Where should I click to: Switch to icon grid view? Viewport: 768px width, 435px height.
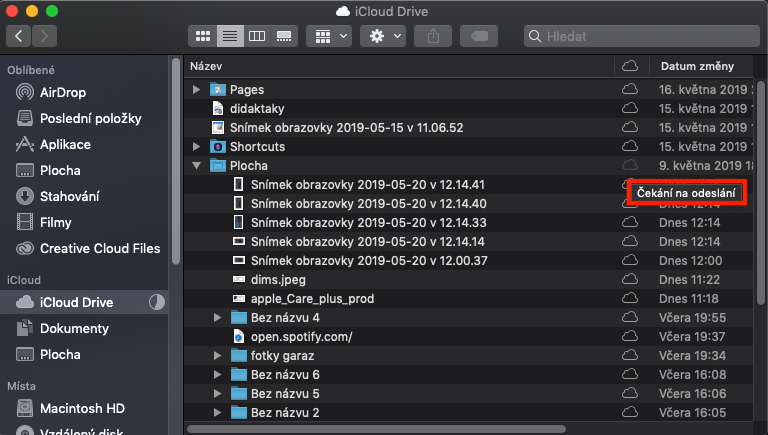point(203,36)
